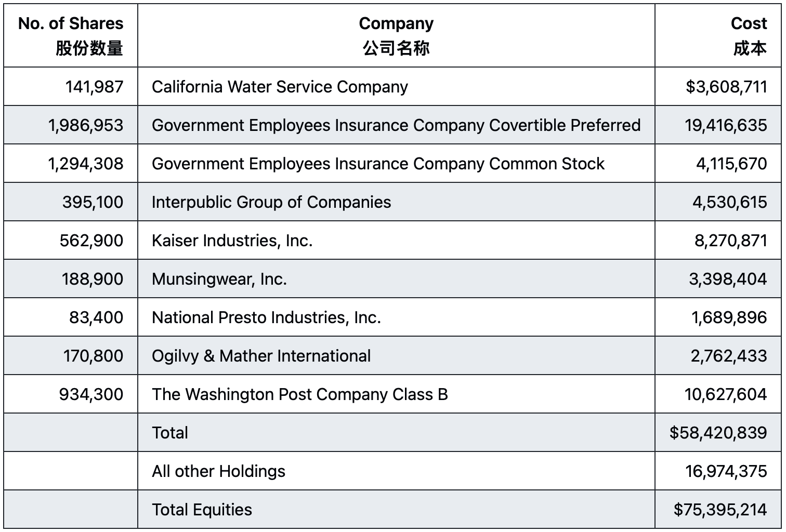Click the All other Holdings label
The image size is (786, 532).
[x=218, y=471]
